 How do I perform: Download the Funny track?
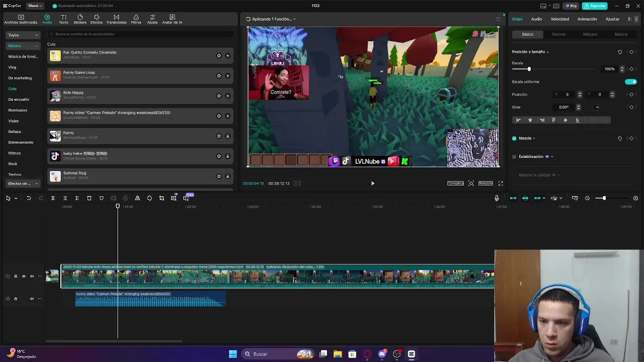227,136
